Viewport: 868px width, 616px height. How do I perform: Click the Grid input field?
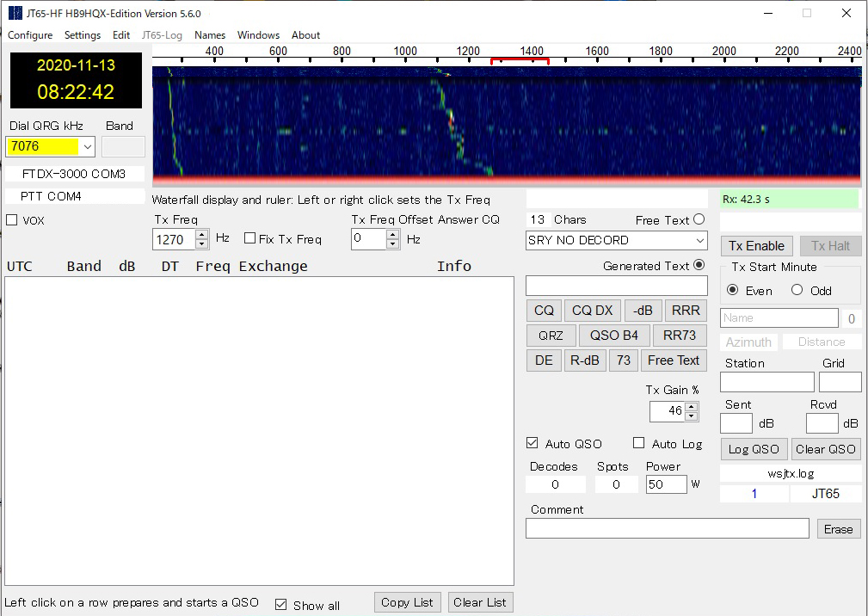click(840, 382)
